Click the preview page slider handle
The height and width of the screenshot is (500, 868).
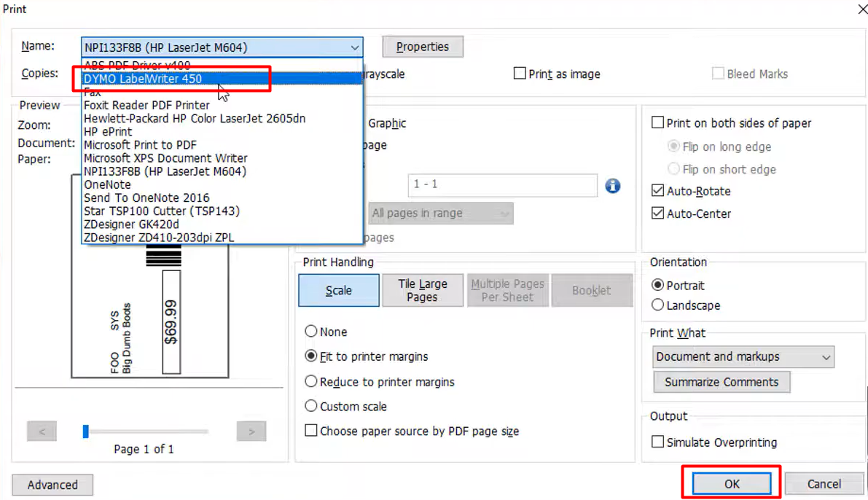click(x=86, y=431)
